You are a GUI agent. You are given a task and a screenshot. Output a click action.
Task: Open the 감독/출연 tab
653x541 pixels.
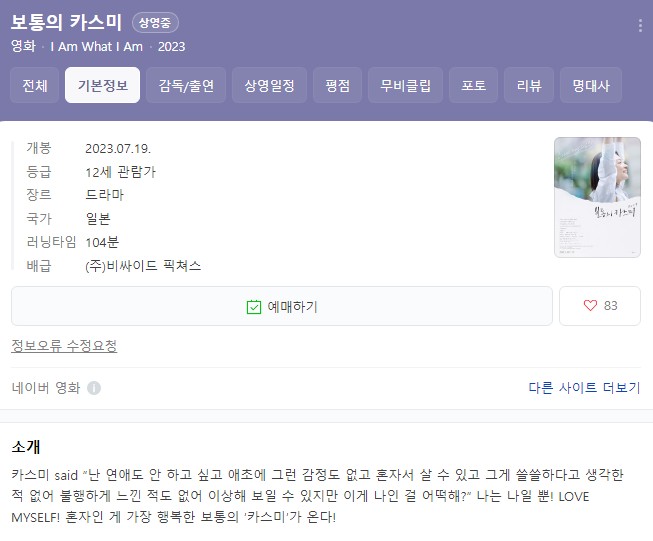pos(186,85)
